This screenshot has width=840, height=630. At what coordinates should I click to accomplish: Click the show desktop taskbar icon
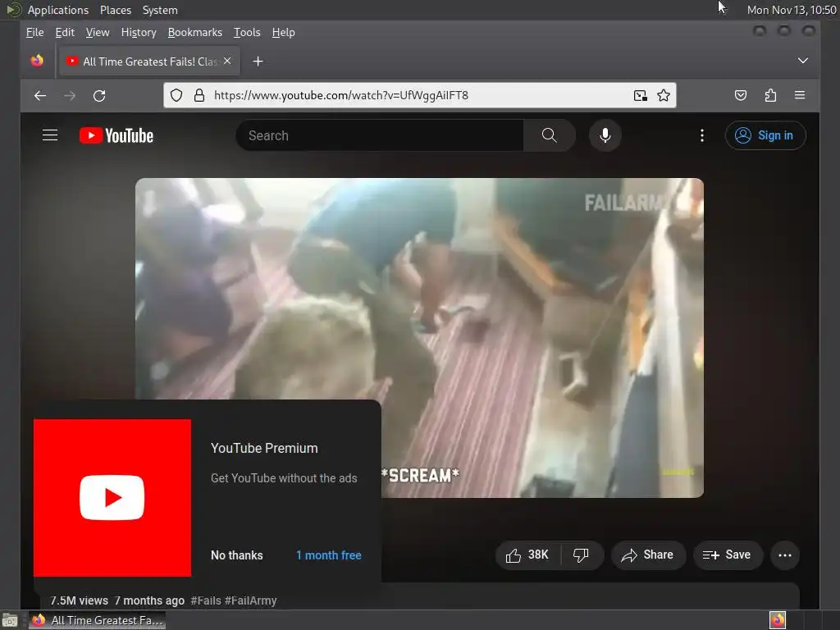(10, 620)
